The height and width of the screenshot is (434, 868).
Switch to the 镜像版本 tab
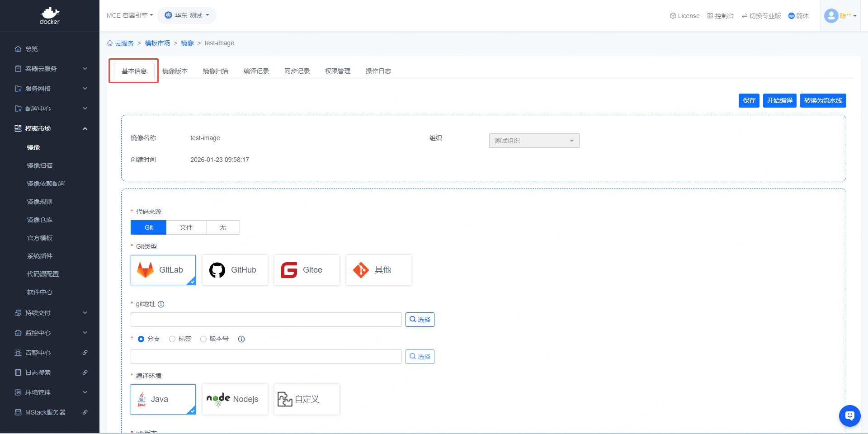click(175, 71)
